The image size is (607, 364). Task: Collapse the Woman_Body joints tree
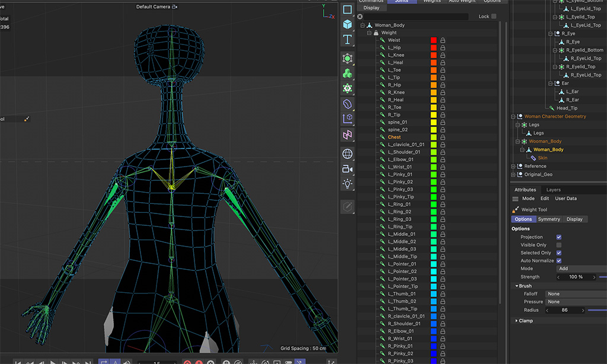[x=363, y=25]
